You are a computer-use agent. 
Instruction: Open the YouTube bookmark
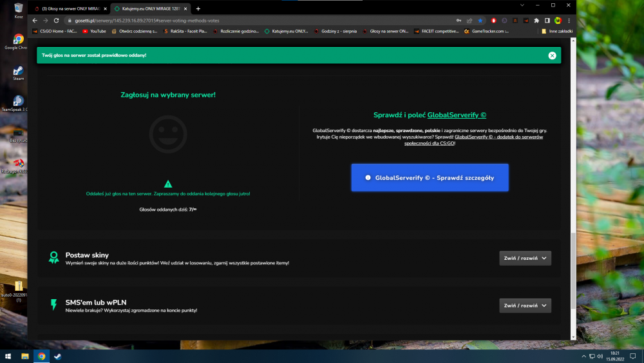pos(95,31)
